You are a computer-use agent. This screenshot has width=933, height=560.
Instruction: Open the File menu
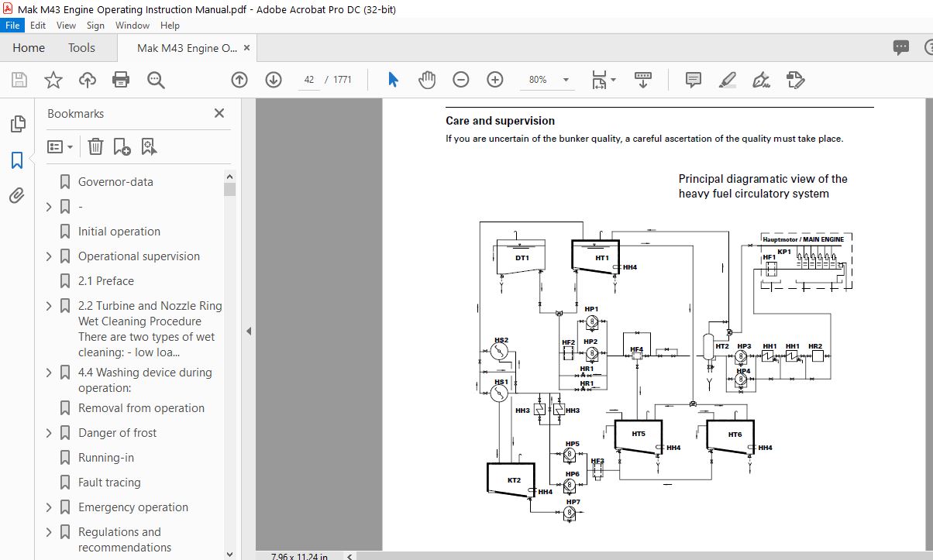pos(13,26)
